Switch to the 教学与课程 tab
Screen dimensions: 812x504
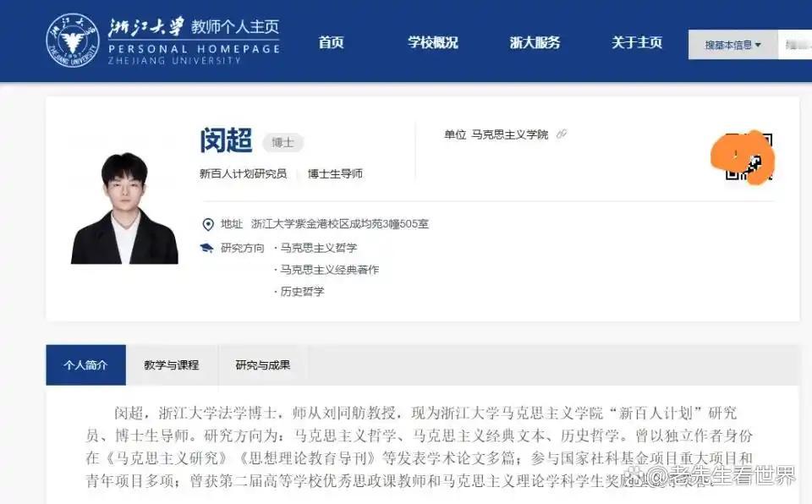coord(172,364)
